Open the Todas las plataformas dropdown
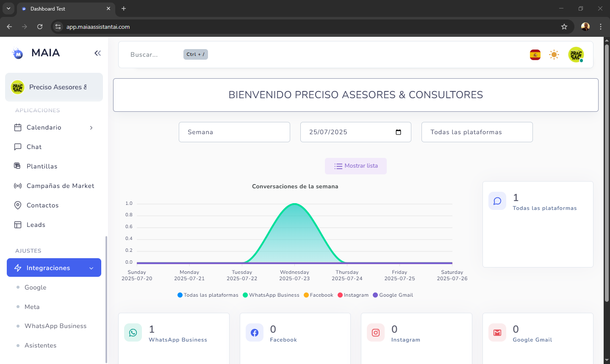The height and width of the screenshot is (364, 610). click(477, 132)
